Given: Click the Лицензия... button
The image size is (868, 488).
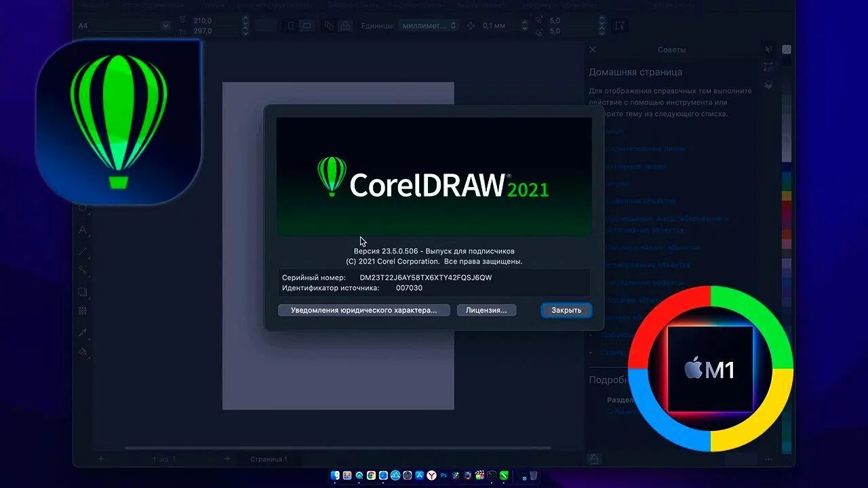Looking at the screenshot, I should point(486,310).
